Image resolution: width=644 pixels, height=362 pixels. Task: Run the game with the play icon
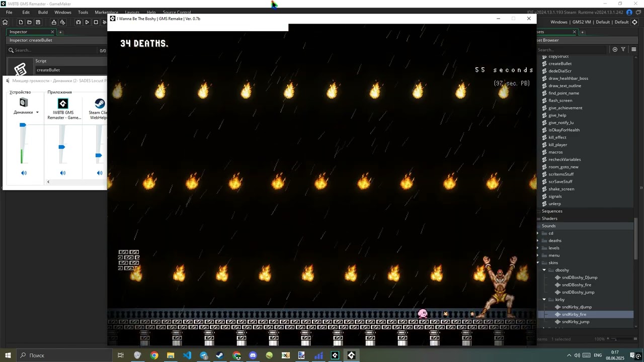pyautogui.click(x=87, y=22)
